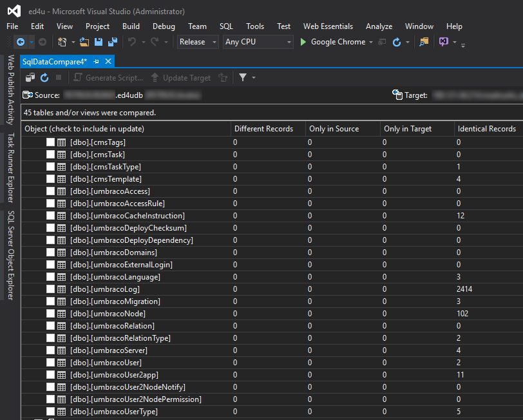This screenshot has width=523, height=420.
Task: Click the New Project icon
Action: click(x=62, y=42)
